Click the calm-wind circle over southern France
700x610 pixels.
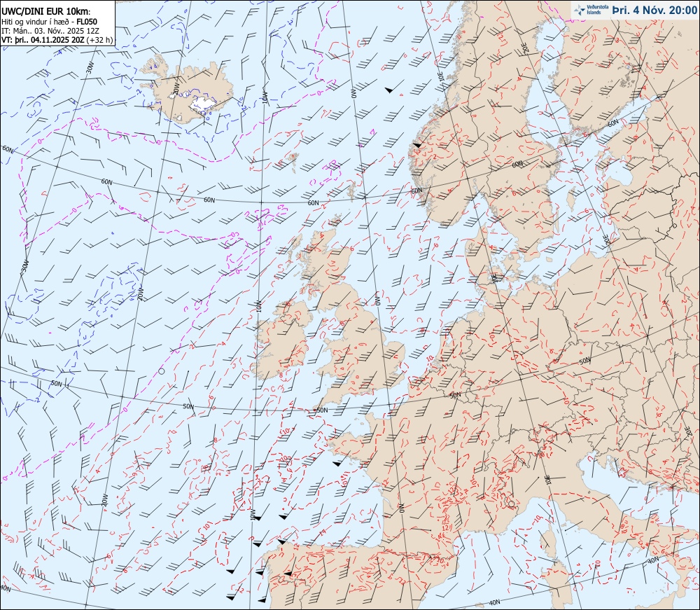[x=511, y=504]
